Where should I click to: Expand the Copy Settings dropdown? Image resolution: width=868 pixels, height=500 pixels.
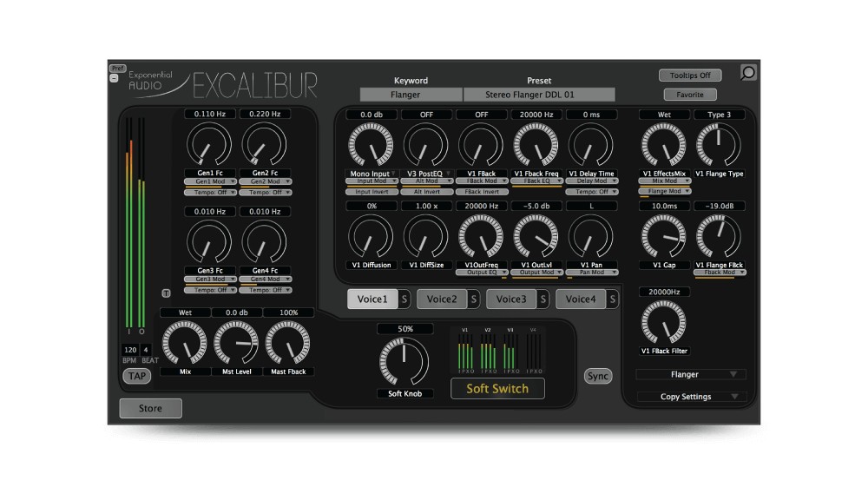(691, 397)
